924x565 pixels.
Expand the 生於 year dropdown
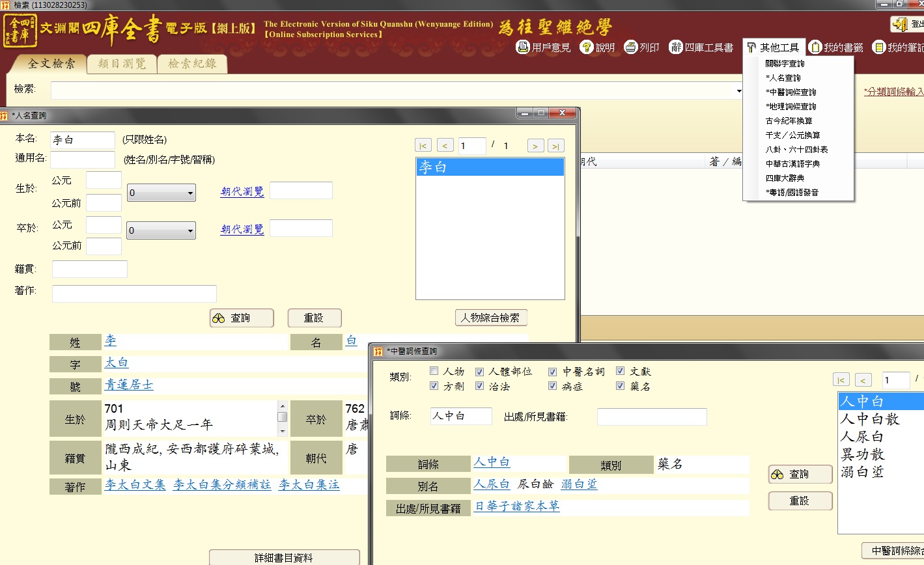tap(190, 193)
